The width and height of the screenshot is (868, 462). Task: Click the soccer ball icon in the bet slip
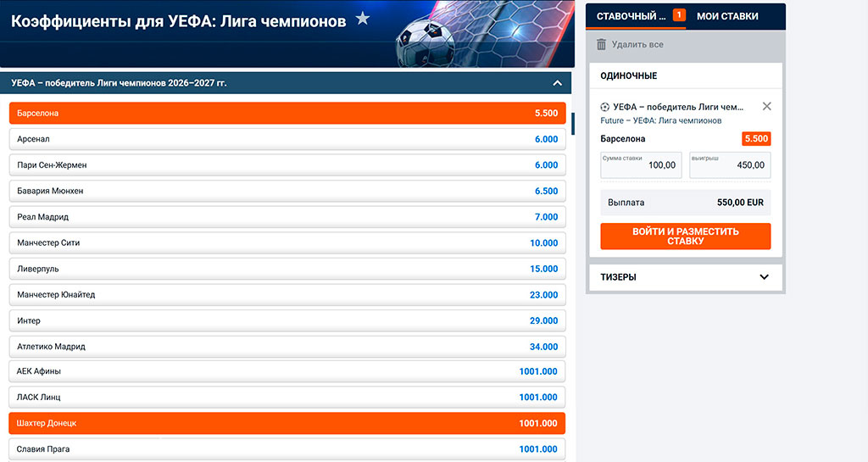click(605, 107)
